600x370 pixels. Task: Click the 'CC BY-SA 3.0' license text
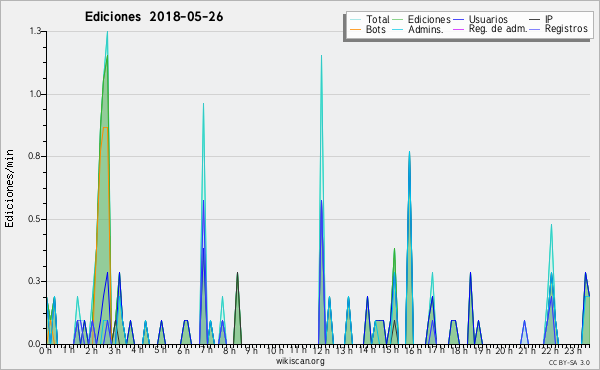(569, 362)
